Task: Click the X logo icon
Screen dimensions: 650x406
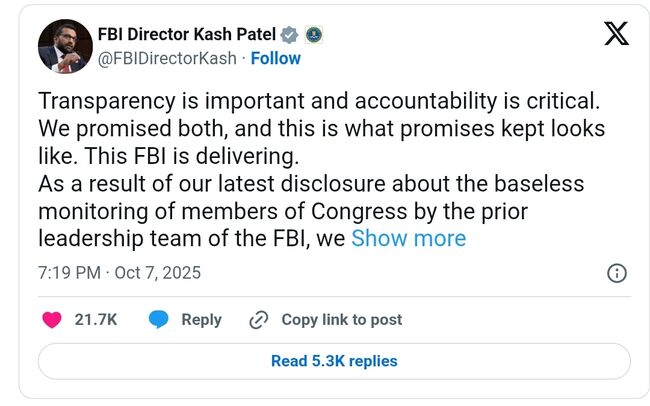Action: (617, 34)
